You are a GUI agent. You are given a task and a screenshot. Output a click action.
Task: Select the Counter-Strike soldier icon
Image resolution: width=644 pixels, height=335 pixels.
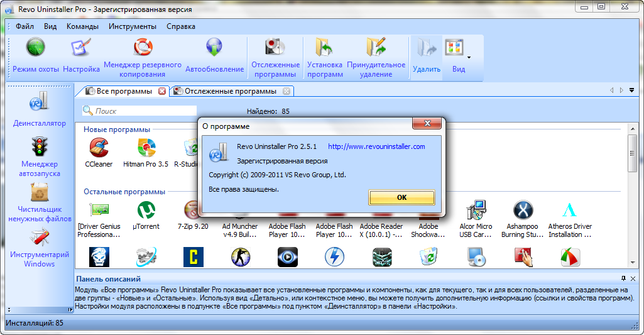[240, 257]
